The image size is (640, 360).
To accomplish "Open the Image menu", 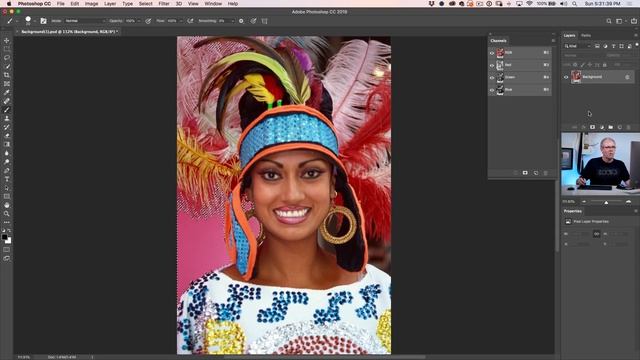I will [x=91, y=4].
